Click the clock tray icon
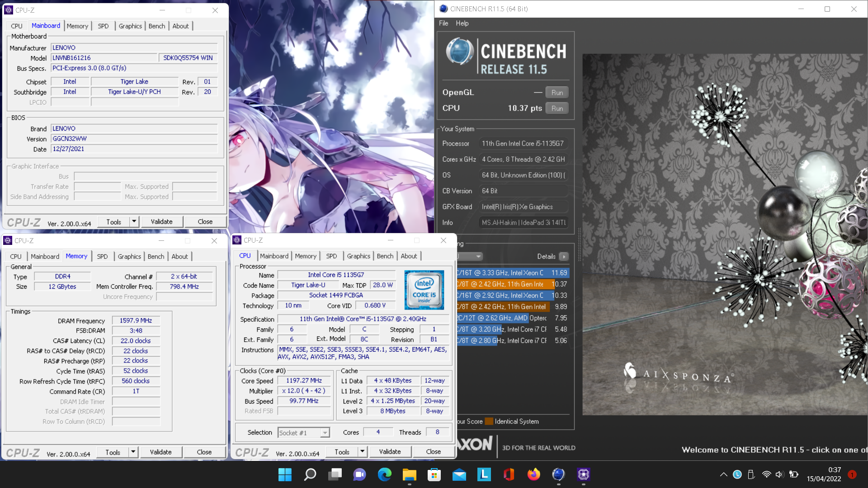The image size is (868, 488). [x=737, y=474]
